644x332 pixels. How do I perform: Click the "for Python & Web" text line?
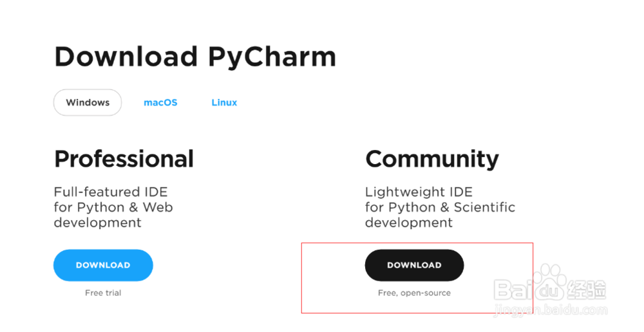[113, 207]
